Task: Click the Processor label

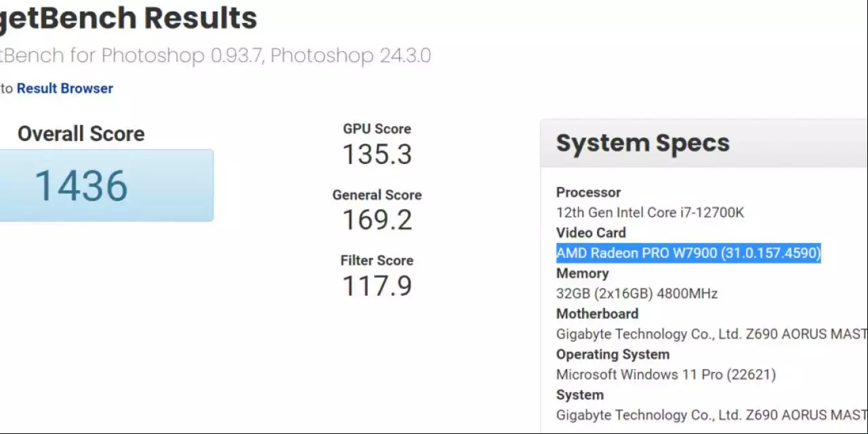Action: [x=588, y=192]
